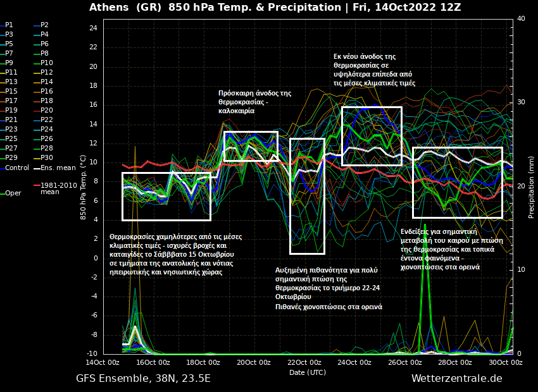The width and height of the screenshot is (538, 392).
Task: Click the 'GFS Ensemble, 38N, 23.5E' caption
Action: coord(143,379)
